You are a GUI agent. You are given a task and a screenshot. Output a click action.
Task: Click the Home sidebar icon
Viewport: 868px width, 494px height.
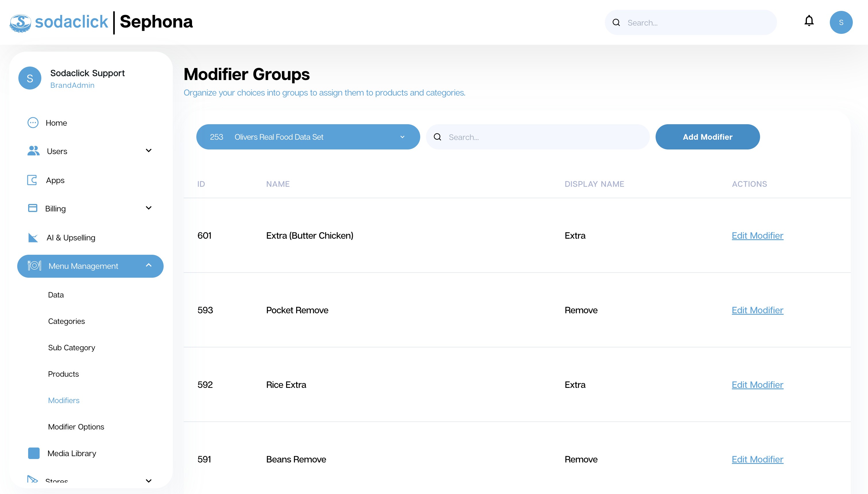33,123
